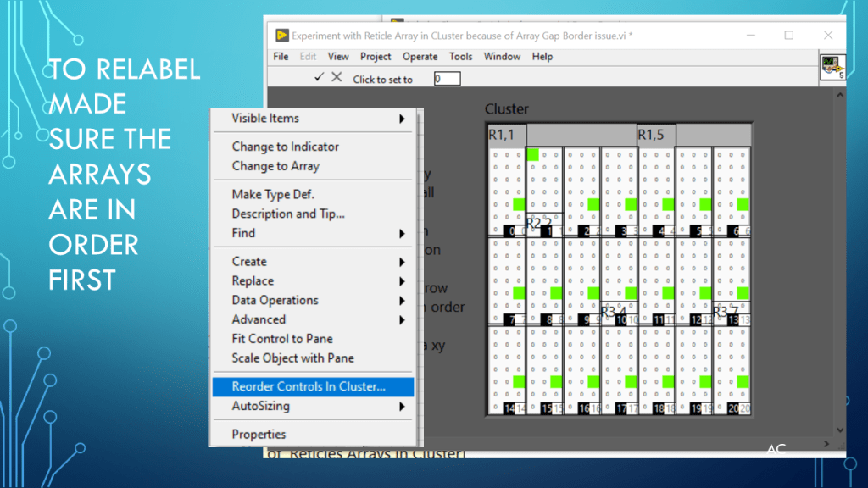Click the black order index box 0

point(510,230)
